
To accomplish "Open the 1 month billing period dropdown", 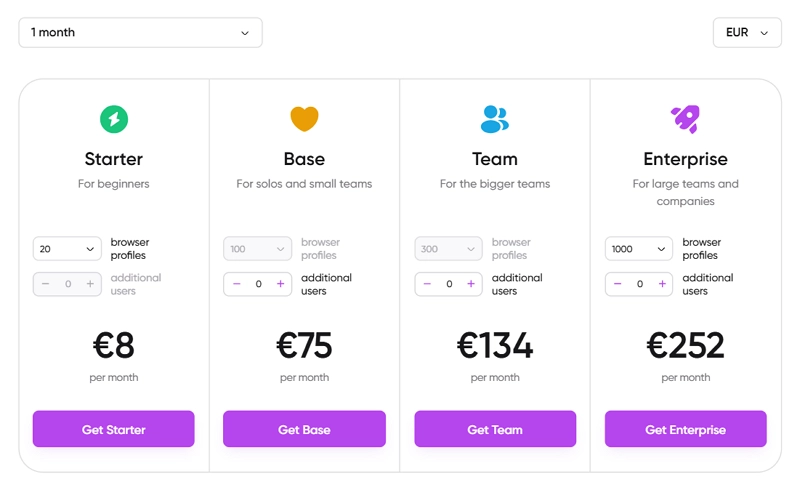I will (x=140, y=33).
